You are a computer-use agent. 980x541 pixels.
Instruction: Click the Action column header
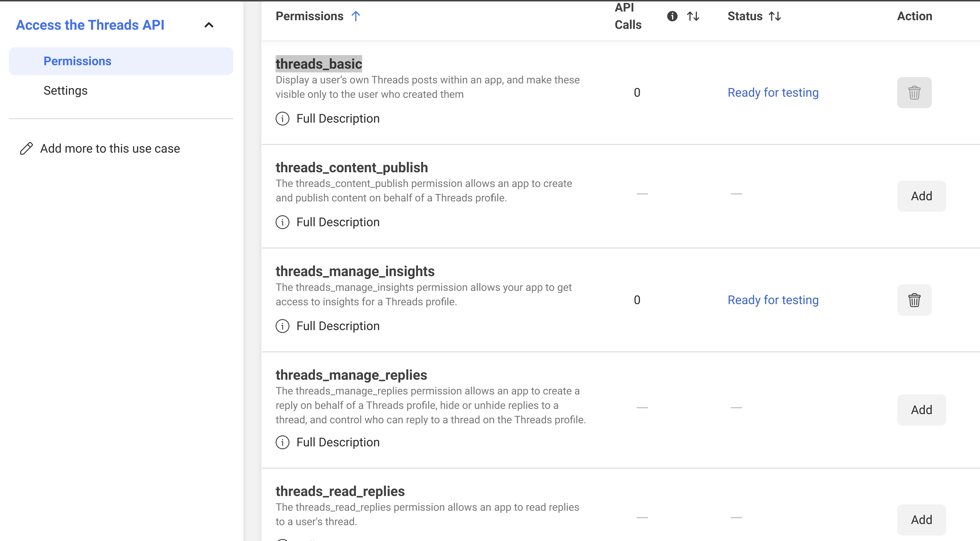click(x=914, y=16)
